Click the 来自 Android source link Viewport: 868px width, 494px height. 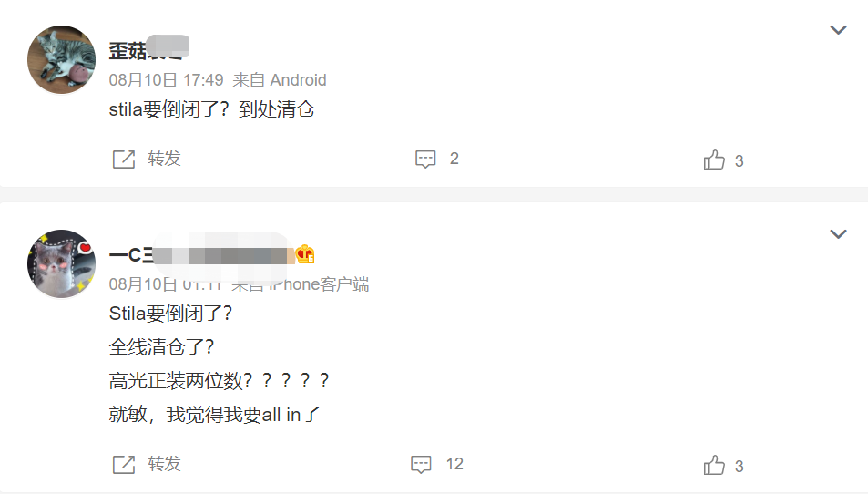(280, 80)
